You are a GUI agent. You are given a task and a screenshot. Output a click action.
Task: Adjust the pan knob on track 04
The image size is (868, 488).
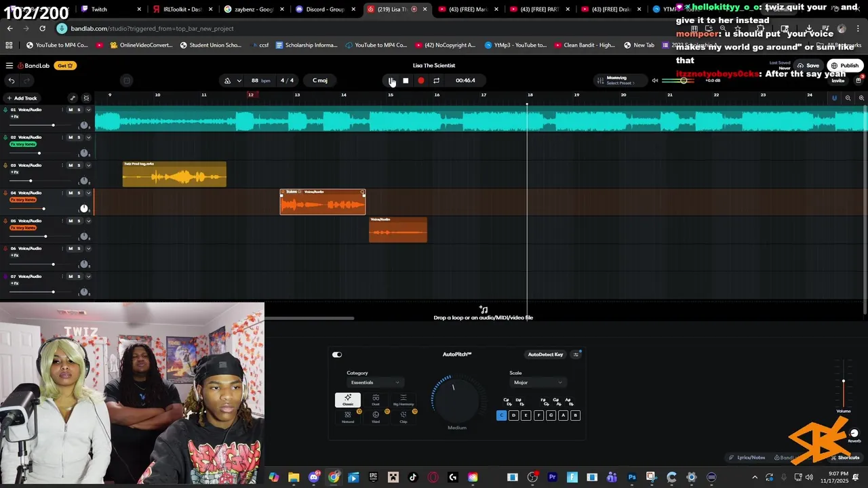pos(84,209)
